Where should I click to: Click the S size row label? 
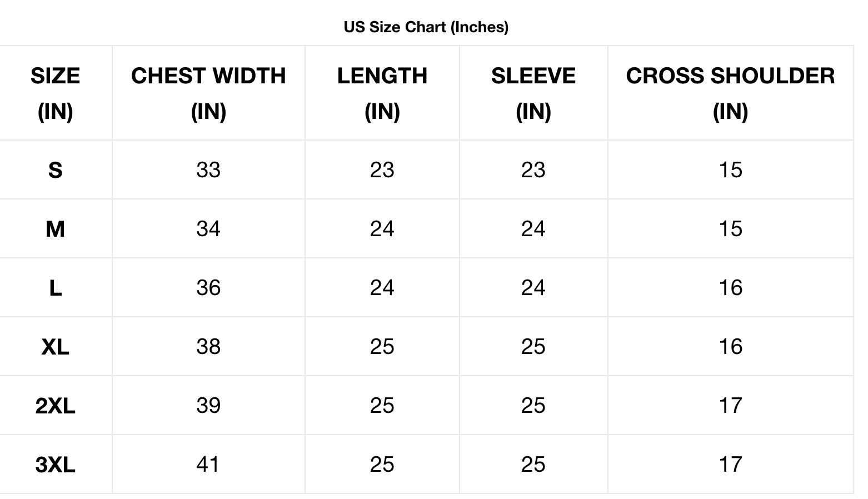click(x=55, y=170)
